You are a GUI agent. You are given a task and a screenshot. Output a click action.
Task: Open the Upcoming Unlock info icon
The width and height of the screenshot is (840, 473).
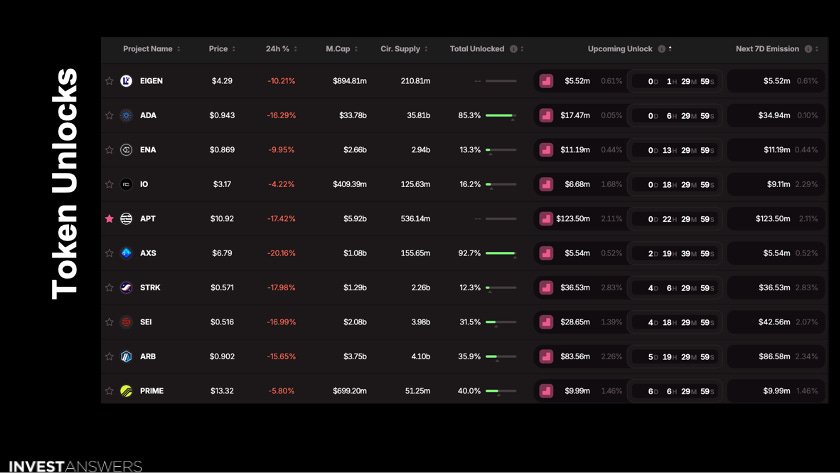662,49
